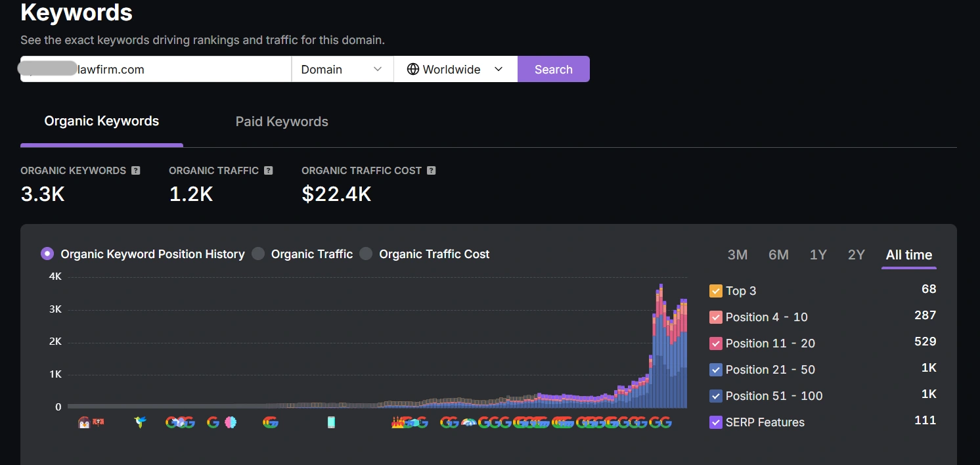Viewport: 980px width, 465px height.
Task: Click the birthday cake update marker
Action: (x=397, y=422)
